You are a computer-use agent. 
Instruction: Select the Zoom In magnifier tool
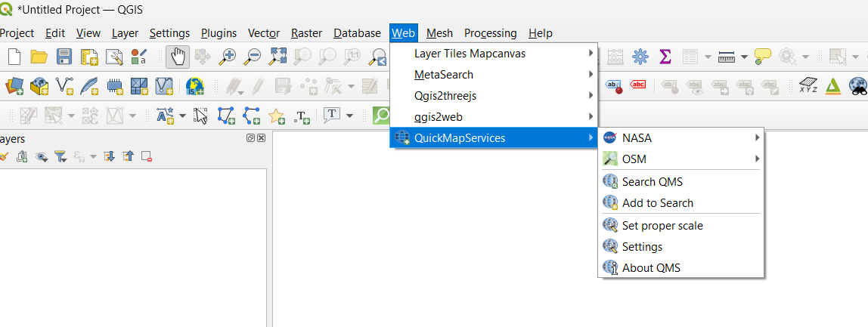(x=228, y=57)
